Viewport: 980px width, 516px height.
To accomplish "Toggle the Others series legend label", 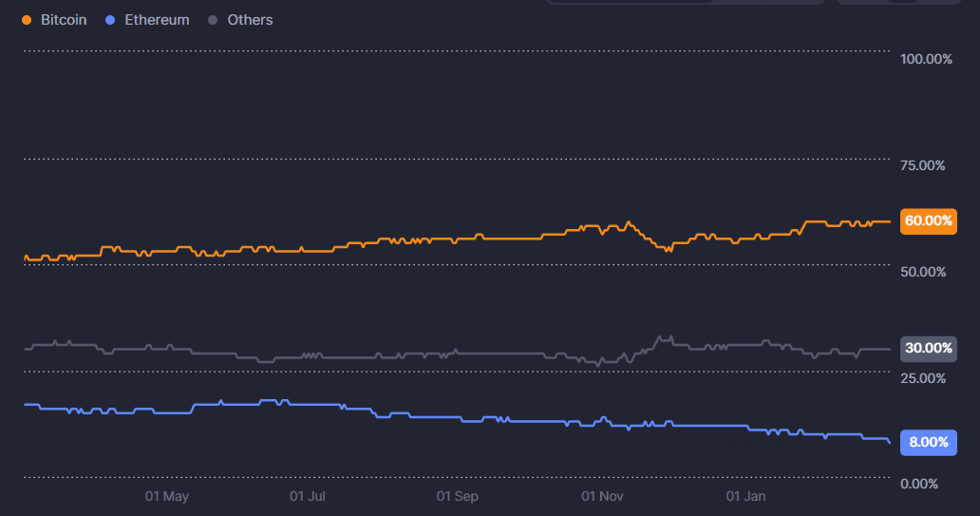I will tap(250, 20).
